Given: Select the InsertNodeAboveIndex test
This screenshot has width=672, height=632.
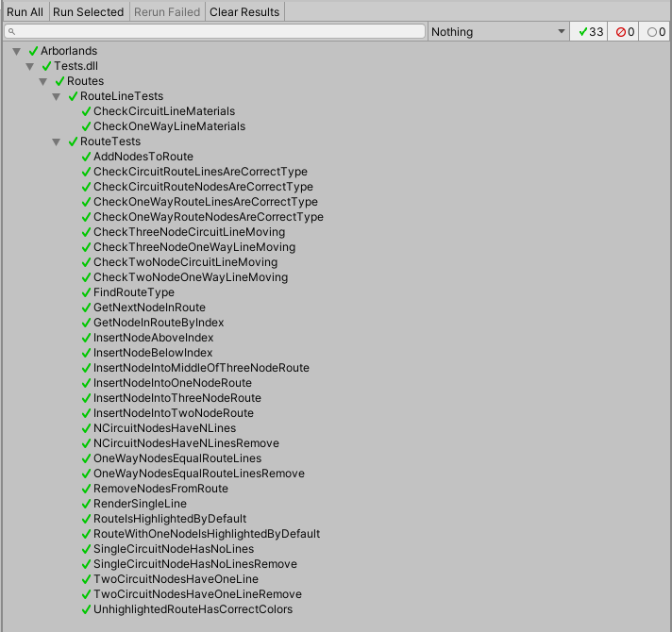Looking at the screenshot, I should [153, 338].
